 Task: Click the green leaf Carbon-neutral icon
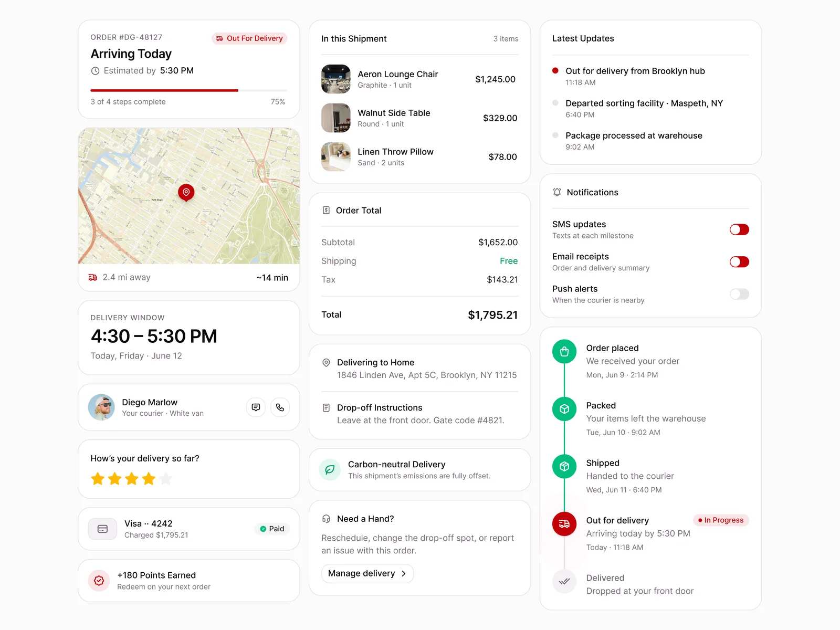pyautogui.click(x=330, y=470)
